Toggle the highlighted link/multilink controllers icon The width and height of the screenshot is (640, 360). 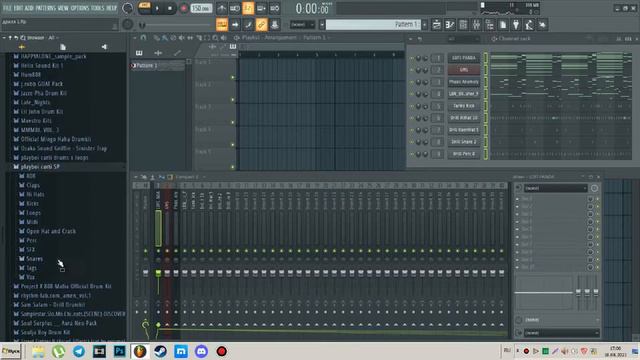click(x=261, y=25)
